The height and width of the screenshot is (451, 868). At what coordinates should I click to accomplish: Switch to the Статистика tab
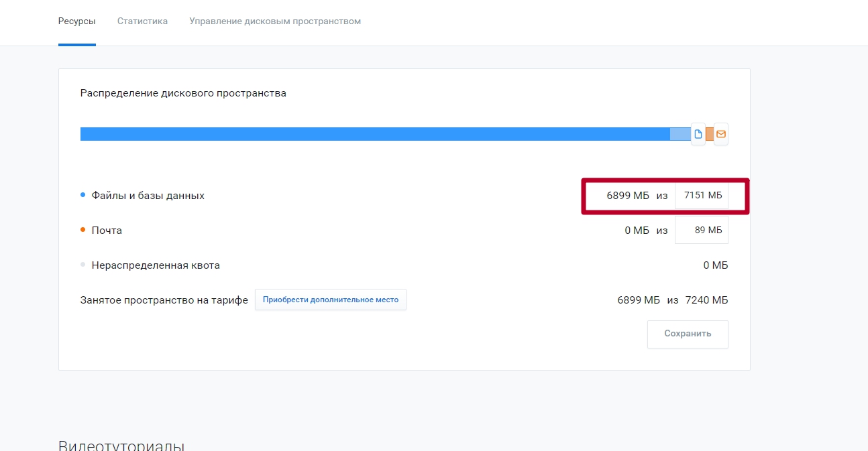tap(142, 21)
